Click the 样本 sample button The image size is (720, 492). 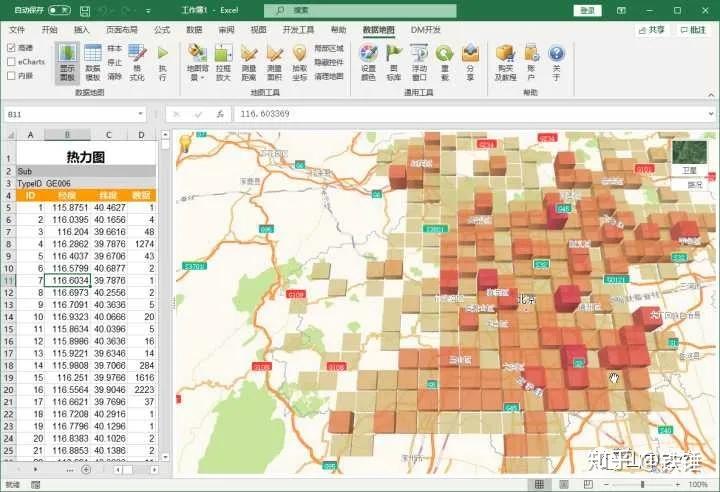click(x=114, y=48)
